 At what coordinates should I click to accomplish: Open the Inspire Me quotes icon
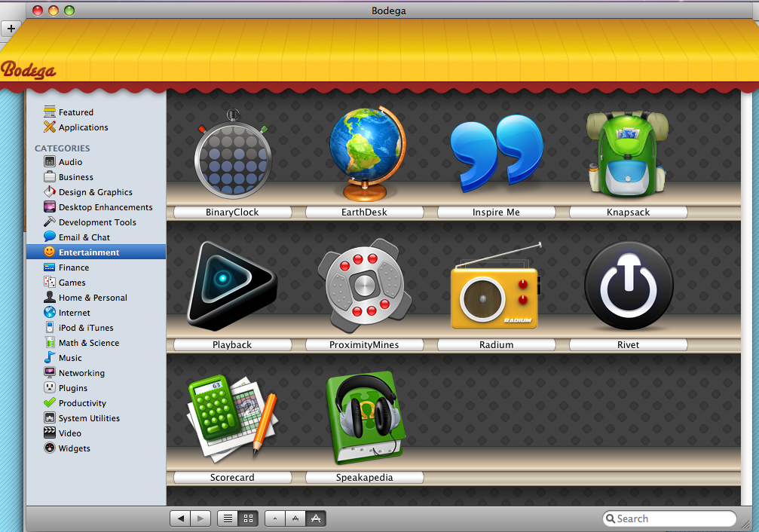[496, 152]
